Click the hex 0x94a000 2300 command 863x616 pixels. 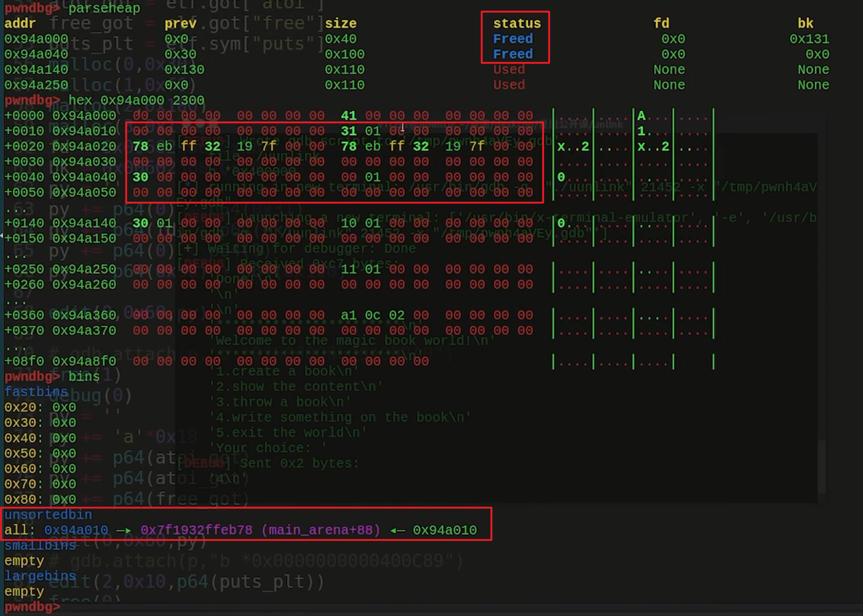coord(136,100)
